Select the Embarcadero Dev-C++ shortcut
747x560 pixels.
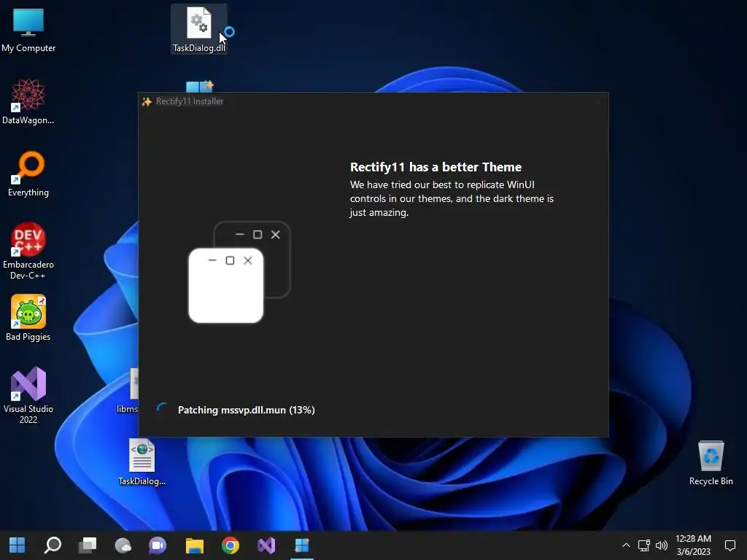click(x=28, y=252)
